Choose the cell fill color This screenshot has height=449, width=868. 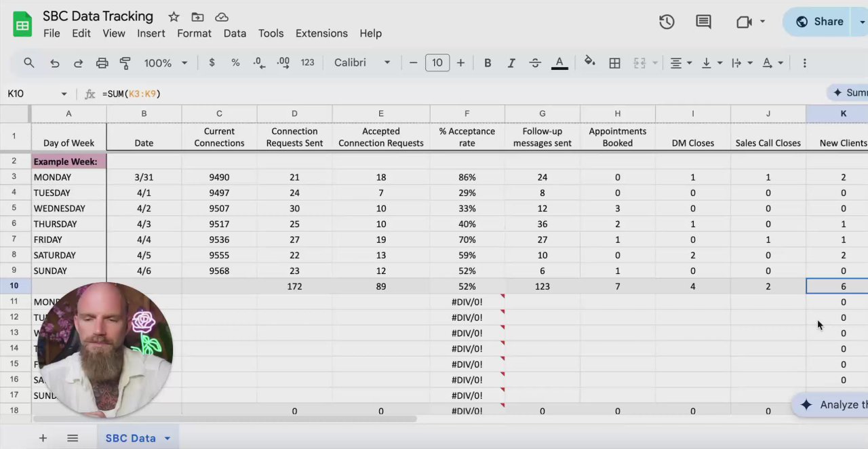(590, 62)
